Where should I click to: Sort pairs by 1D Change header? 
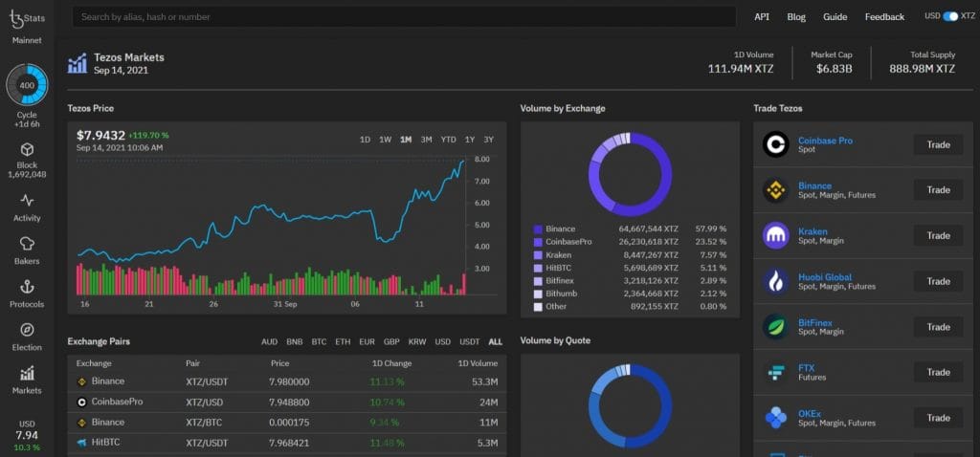(391, 363)
